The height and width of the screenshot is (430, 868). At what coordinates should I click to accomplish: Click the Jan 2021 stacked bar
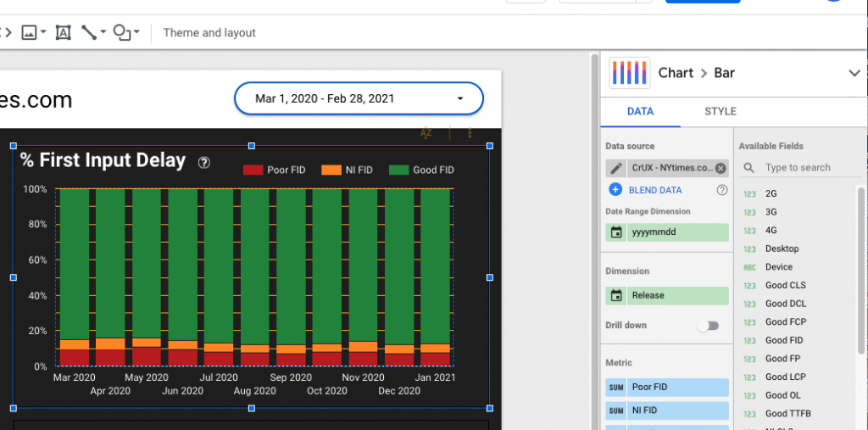tap(435, 277)
